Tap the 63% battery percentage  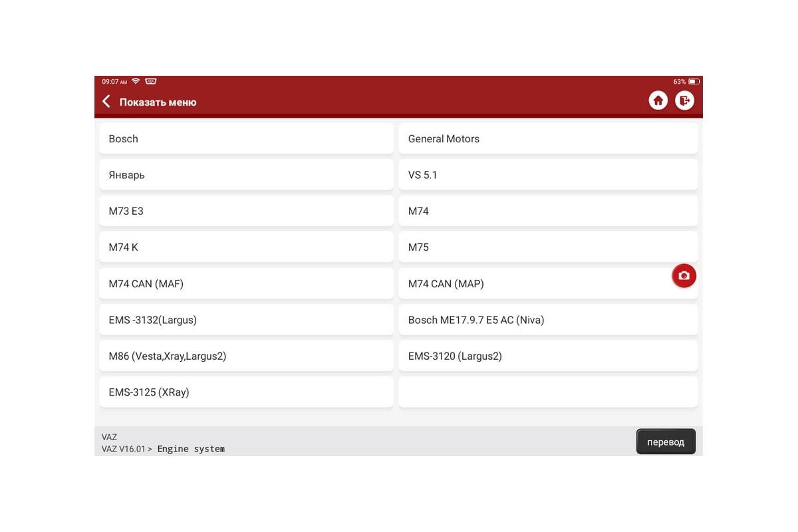pyautogui.click(x=680, y=82)
